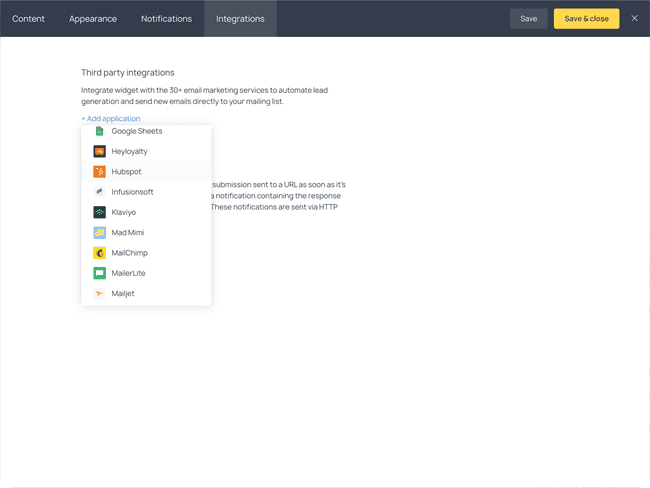Click the yellow Save & close button
This screenshot has width=650, height=488.
(587, 19)
